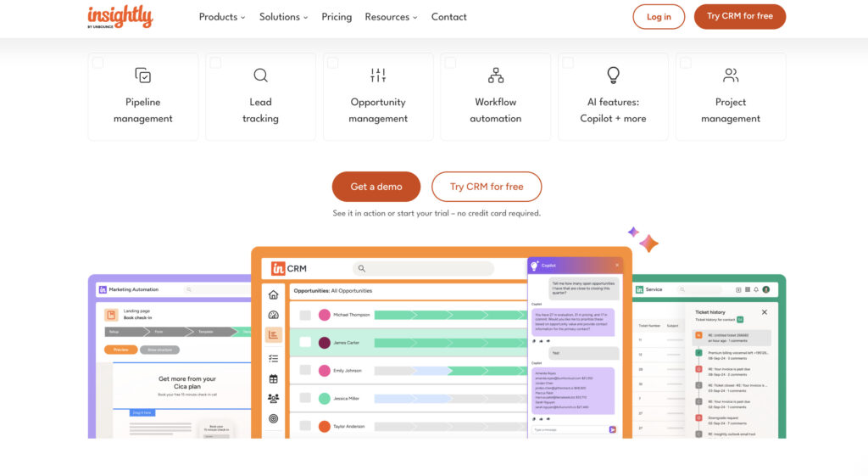Click the orange Preview button

(120, 350)
